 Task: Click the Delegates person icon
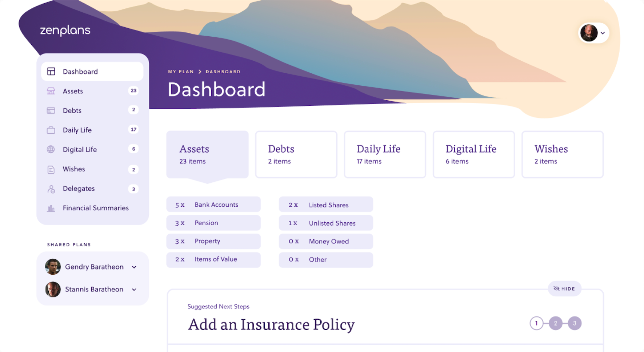(x=51, y=189)
